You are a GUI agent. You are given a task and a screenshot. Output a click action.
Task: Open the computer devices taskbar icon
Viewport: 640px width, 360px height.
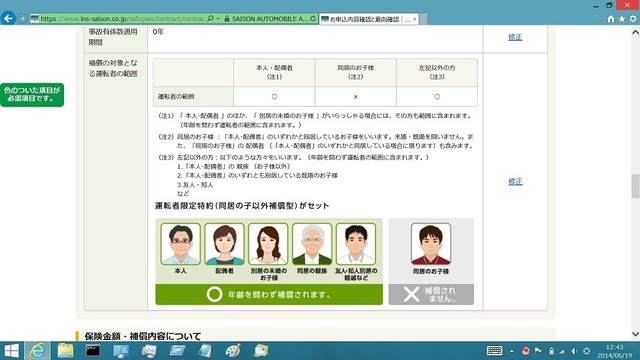(x=149, y=351)
